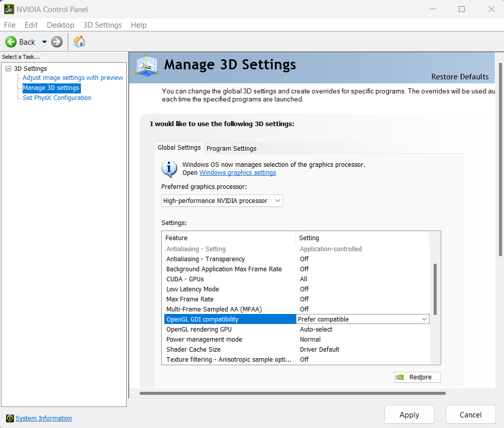504x428 pixels.
Task: Open Prefer compatible setting dropdown
Action: 363,319
